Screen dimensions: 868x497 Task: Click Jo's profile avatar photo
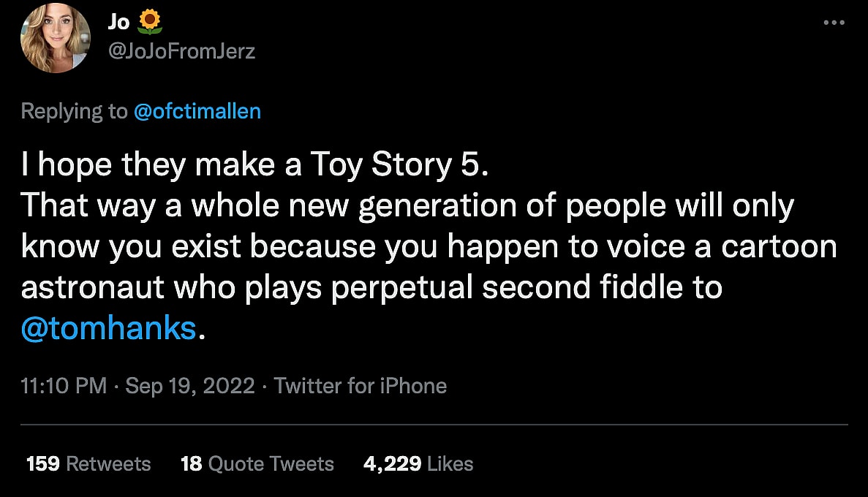[x=56, y=37]
